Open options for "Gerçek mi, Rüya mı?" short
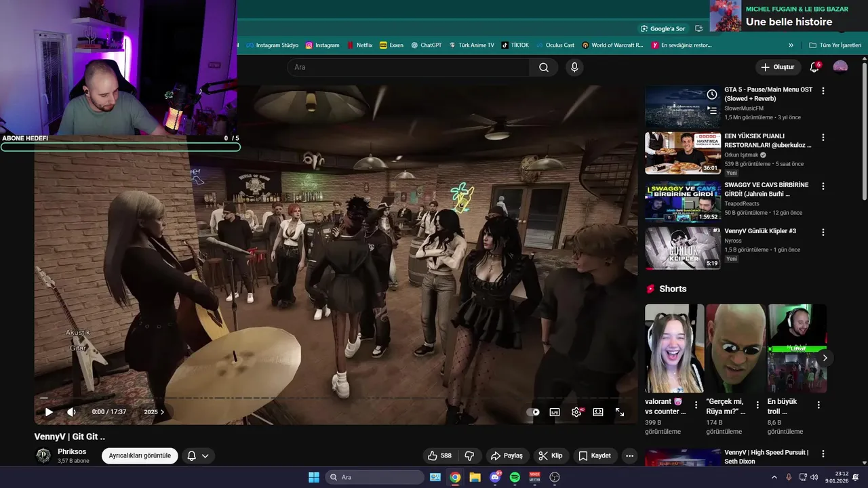 pos(757,405)
